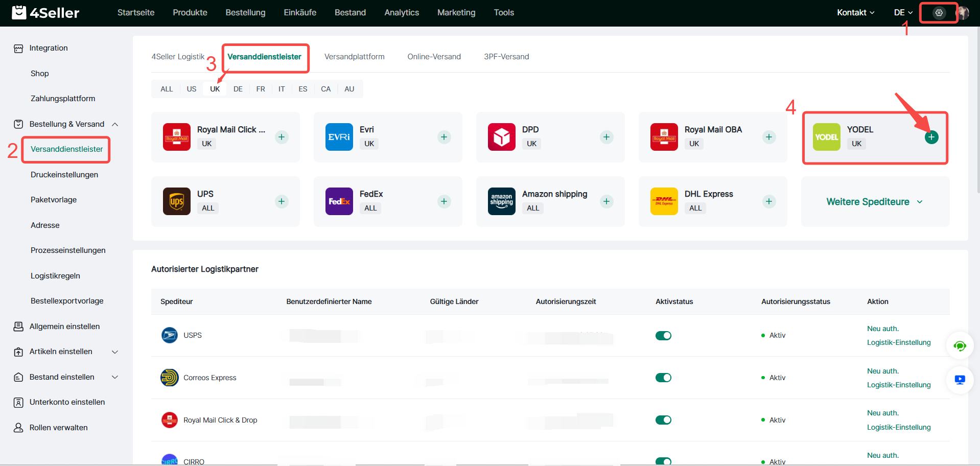Click Neu auth. for Correos Express
This screenshot has width=980, height=466.
click(882, 371)
